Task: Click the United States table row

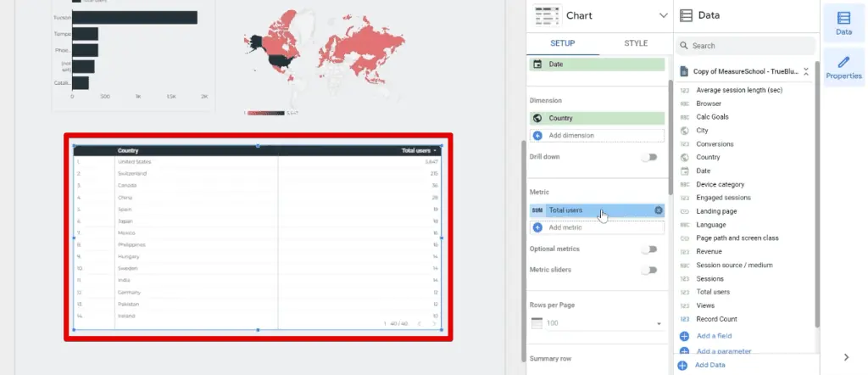Action: pyautogui.click(x=258, y=162)
